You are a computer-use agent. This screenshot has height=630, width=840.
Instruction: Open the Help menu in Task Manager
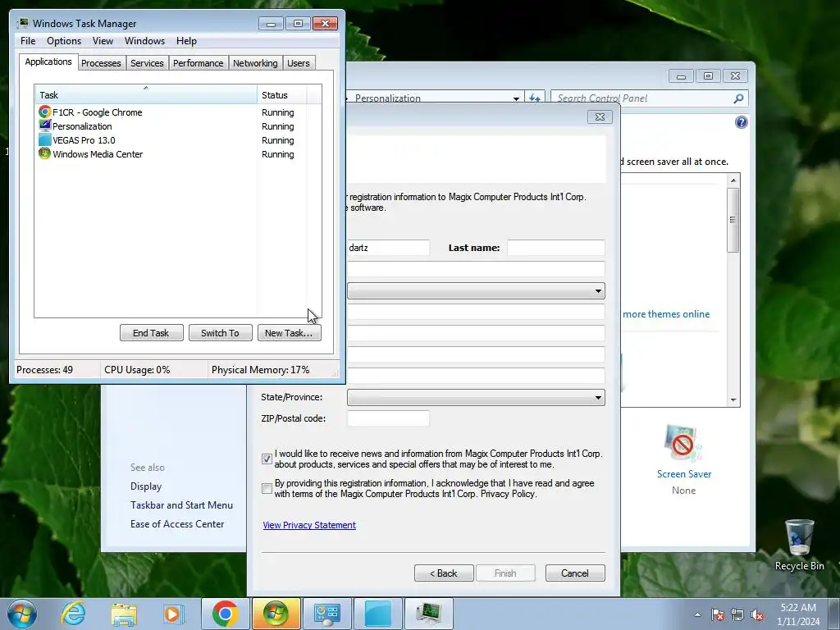point(186,41)
